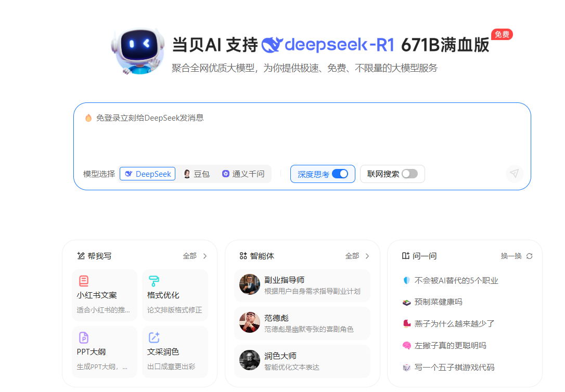Refresh questions with the 换一换 circular arrow icon

point(529,256)
